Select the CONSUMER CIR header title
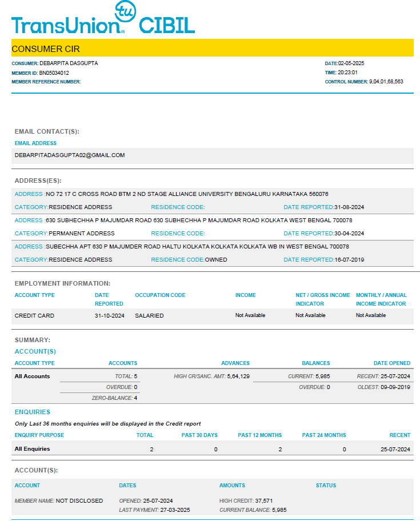The width and height of the screenshot is (420, 521). pyautogui.click(x=46, y=49)
